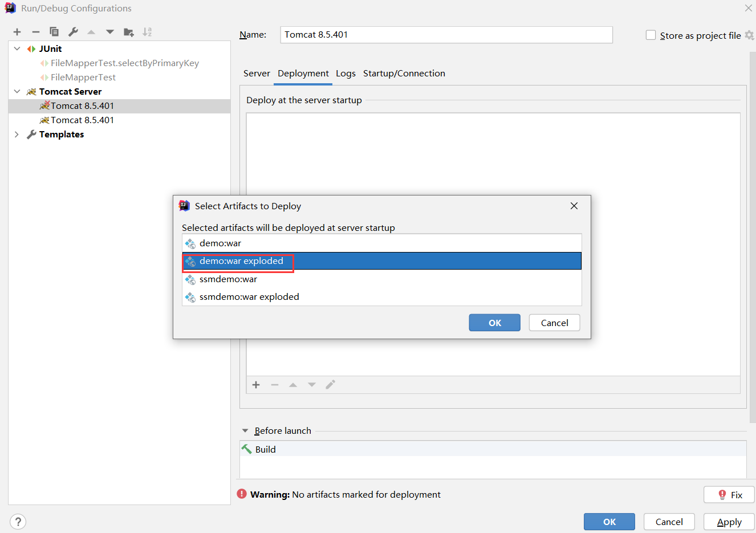Image resolution: width=756 pixels, height=533 pixels.
Task: Click the Sort Configurations icon
Action: [x=147, y=32]
